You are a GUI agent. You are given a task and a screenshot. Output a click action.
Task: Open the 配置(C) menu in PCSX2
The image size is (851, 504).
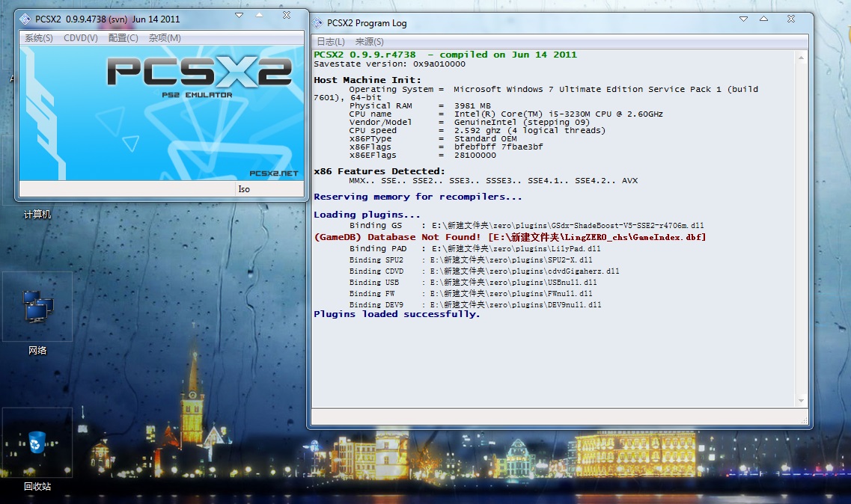point(123,38)
